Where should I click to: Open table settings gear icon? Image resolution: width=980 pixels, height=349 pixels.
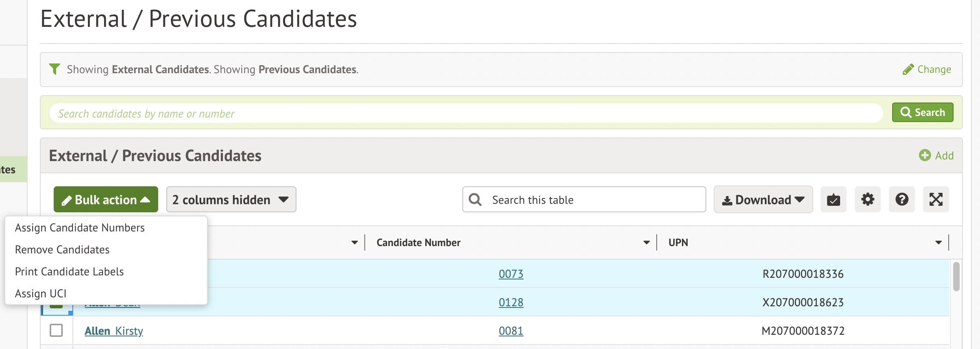pyautogui.click(x=867, y=200)
